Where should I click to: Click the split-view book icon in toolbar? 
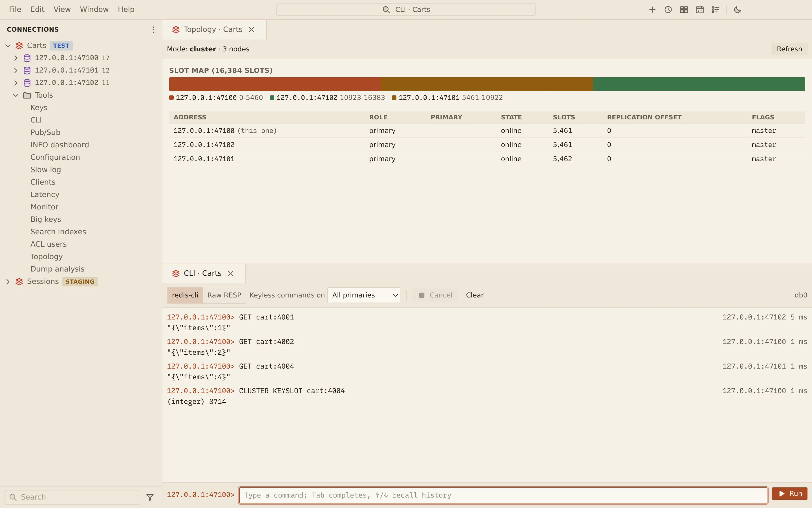[683, 10]
